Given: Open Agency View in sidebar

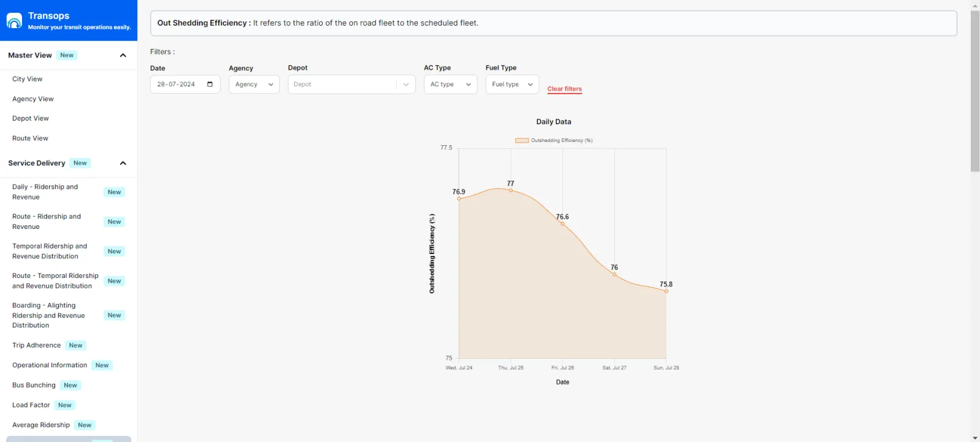Looking at the screenshot, I should click(33, 99).
